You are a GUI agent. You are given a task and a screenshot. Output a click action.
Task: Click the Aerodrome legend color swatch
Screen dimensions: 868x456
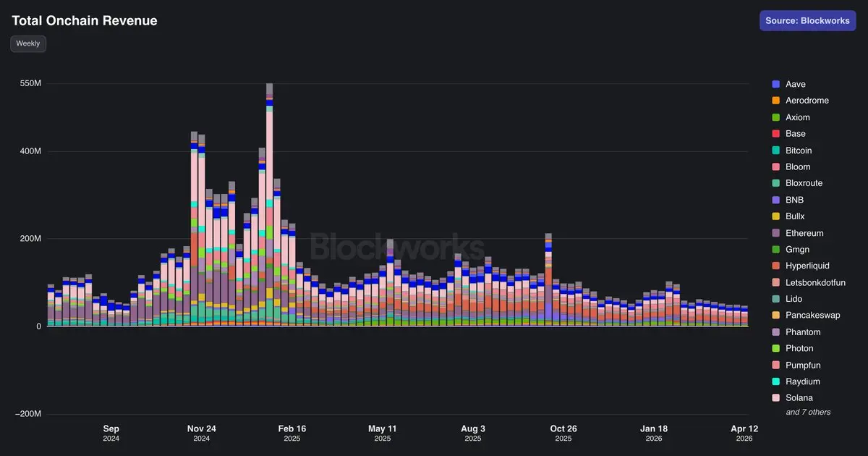[x=776, y=101]
